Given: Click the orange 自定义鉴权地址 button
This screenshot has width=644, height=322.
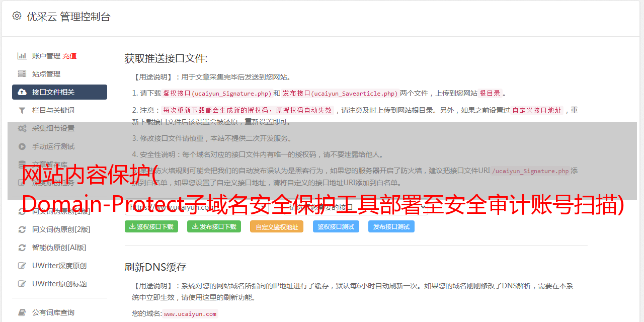Looking at the screenshot, I should tap(277, 226).
